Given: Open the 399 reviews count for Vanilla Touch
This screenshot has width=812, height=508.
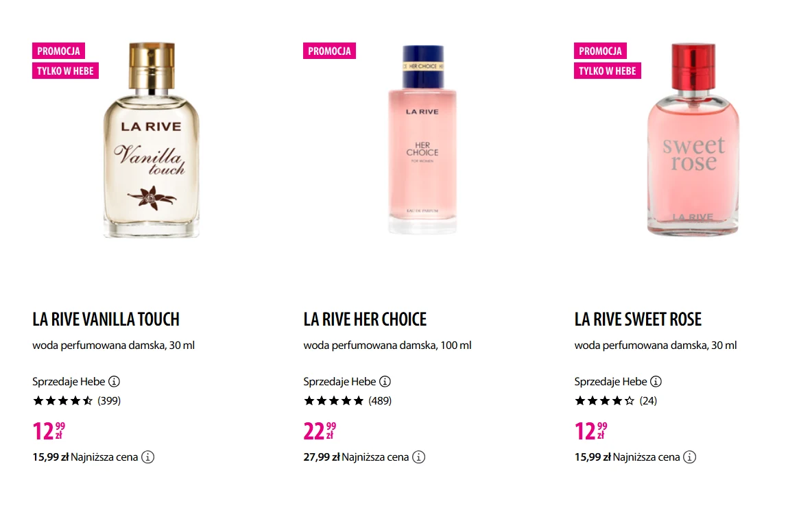Looking at the screenshot, I should (x=109, y=401).
